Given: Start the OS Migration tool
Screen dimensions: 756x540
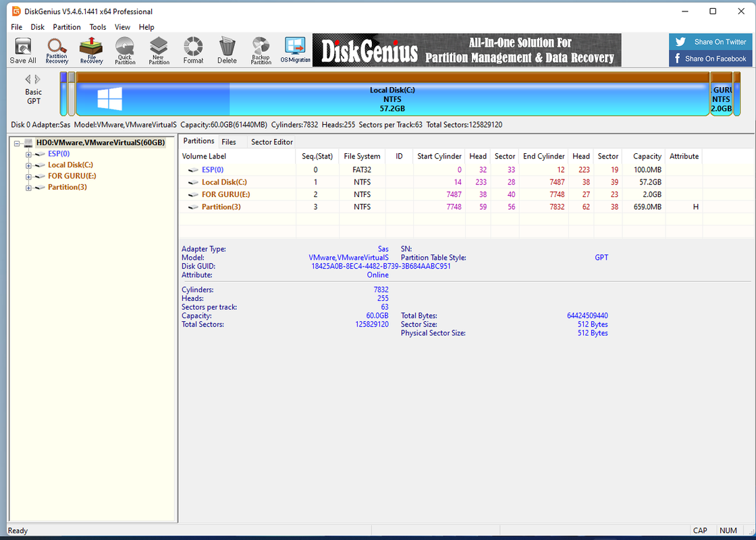Looking at the screenshot, I should pyautogui.click(x=295, y=51).
